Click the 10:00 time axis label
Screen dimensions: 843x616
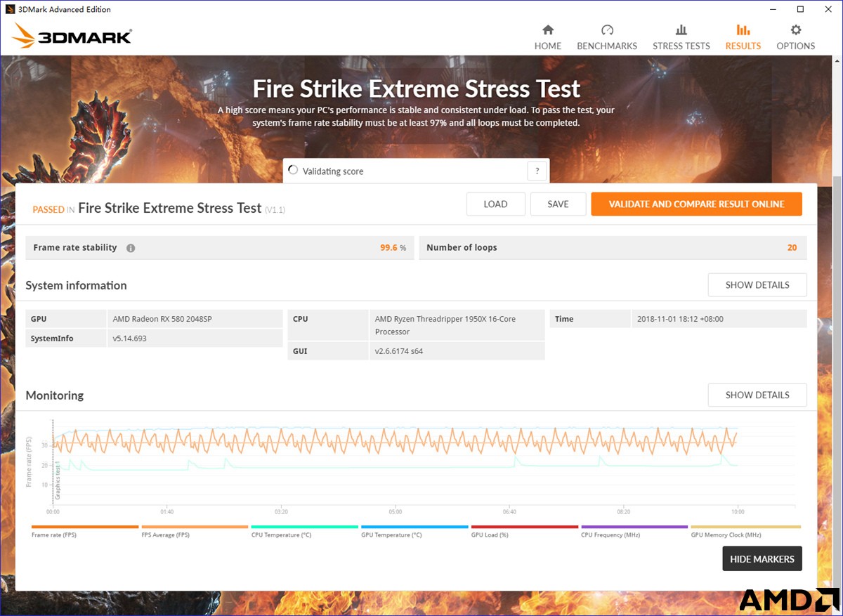pos(738,512)
